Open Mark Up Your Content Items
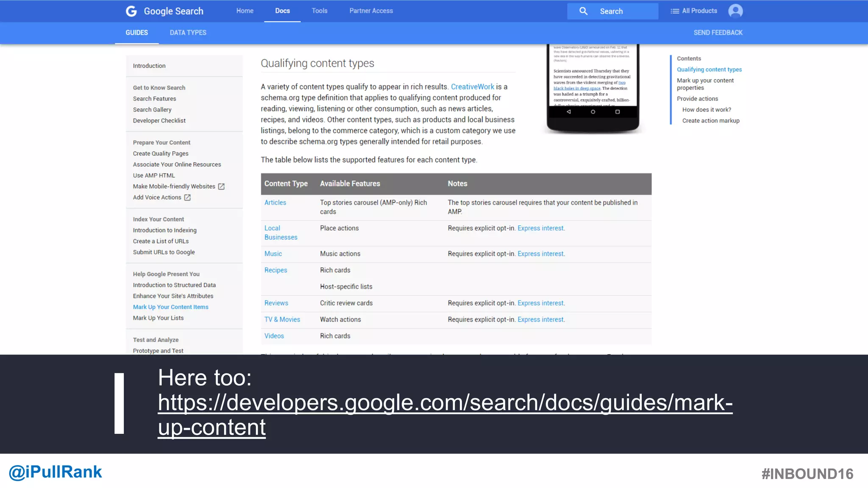The image size is (868, 488). click(171, 307)
